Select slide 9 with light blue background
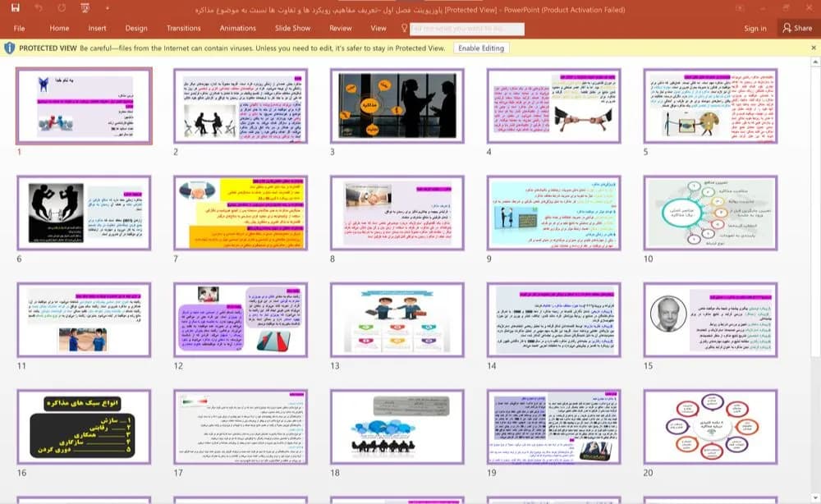Viewport: 821px width, 504px height. pos(554,213)
